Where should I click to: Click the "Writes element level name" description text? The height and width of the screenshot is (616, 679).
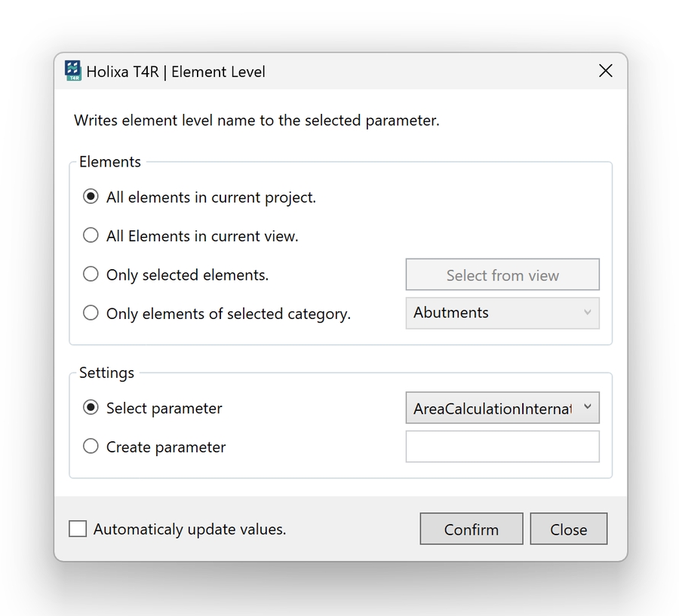point(257,120)
